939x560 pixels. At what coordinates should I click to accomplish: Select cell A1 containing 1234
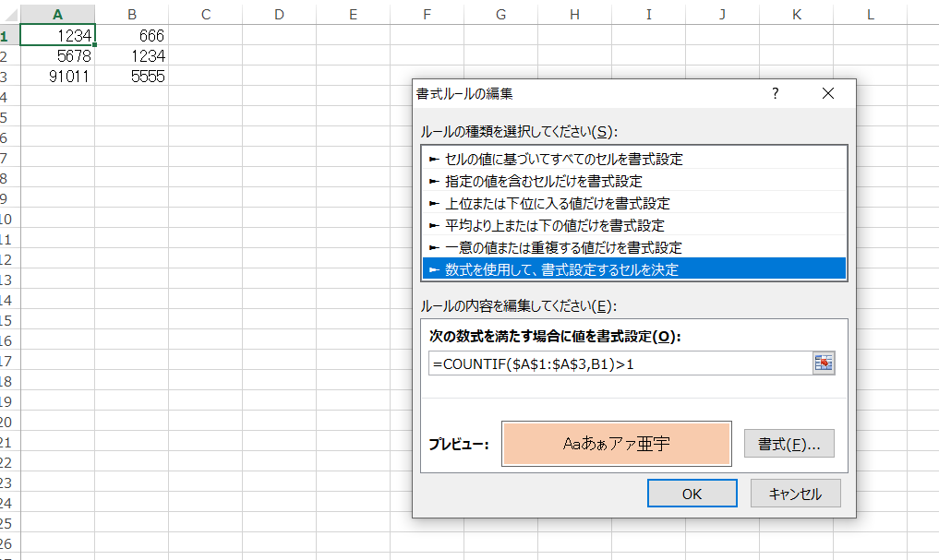[x=57, y=34]
